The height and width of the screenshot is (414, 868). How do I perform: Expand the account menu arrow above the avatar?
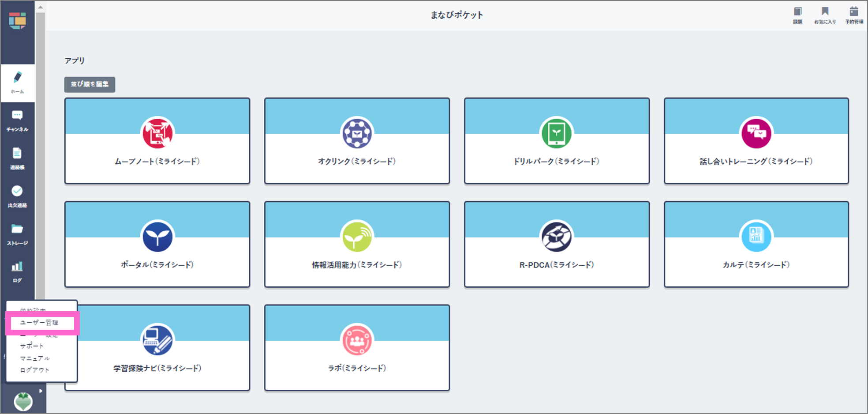click(x=41, y=390)
